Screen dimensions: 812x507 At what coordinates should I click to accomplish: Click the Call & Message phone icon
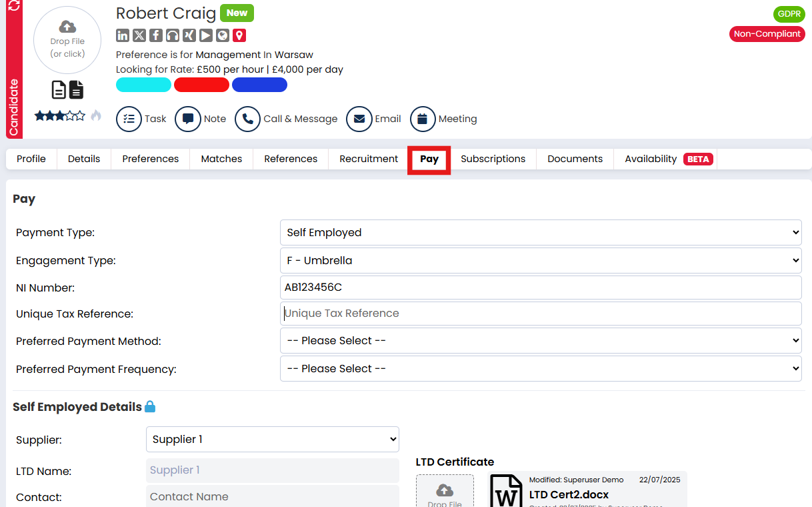247,119
